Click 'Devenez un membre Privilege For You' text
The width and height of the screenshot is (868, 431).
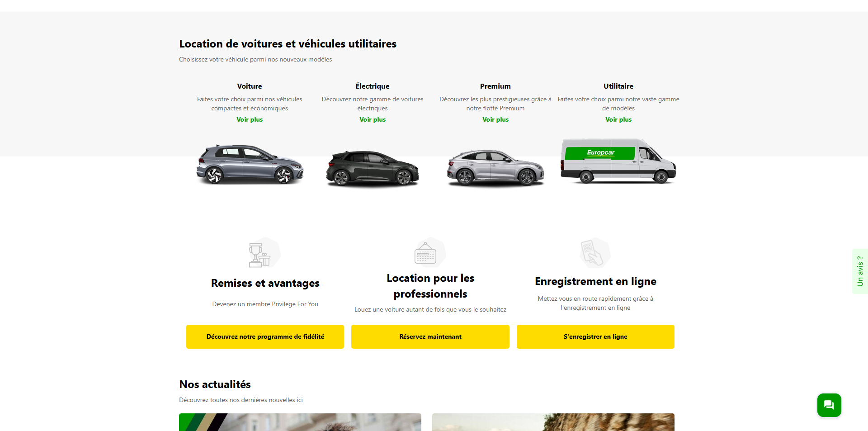coord(265,304)
